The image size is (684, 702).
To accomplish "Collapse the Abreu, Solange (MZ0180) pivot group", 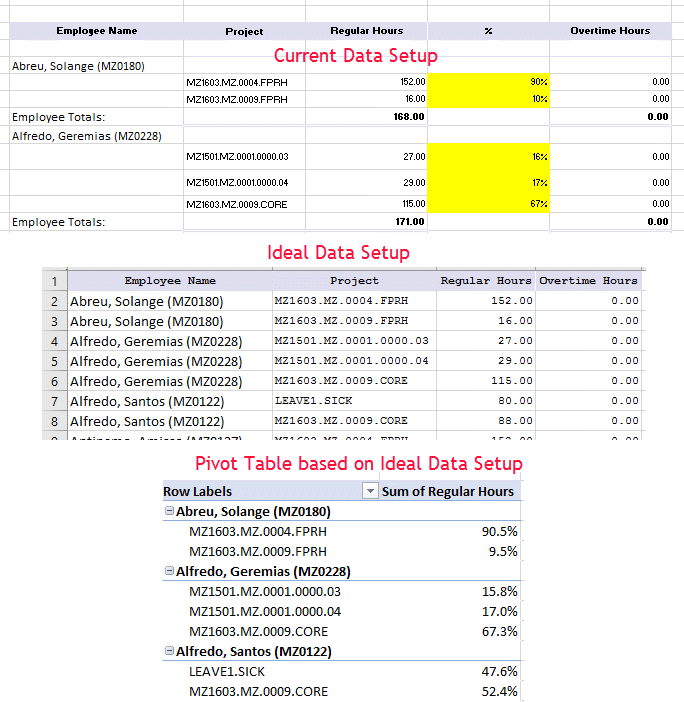I will 169,510.
